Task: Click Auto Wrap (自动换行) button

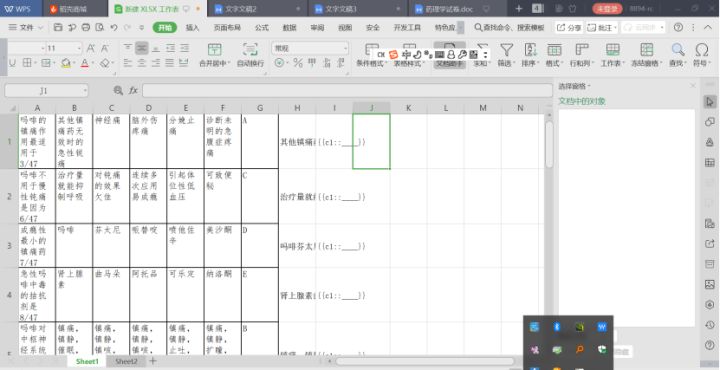Action: pyautogui.click(x=250, y=56)
